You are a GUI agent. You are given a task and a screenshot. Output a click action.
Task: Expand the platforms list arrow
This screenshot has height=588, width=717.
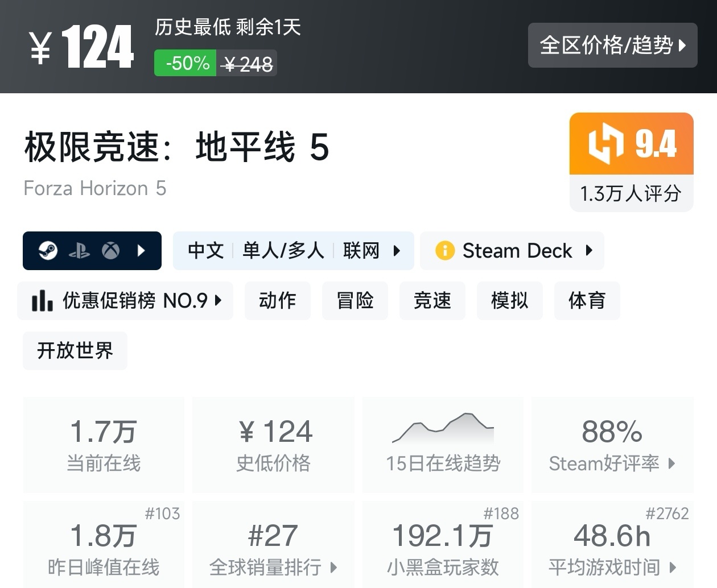pyautogui.click(x=142, y=250)
